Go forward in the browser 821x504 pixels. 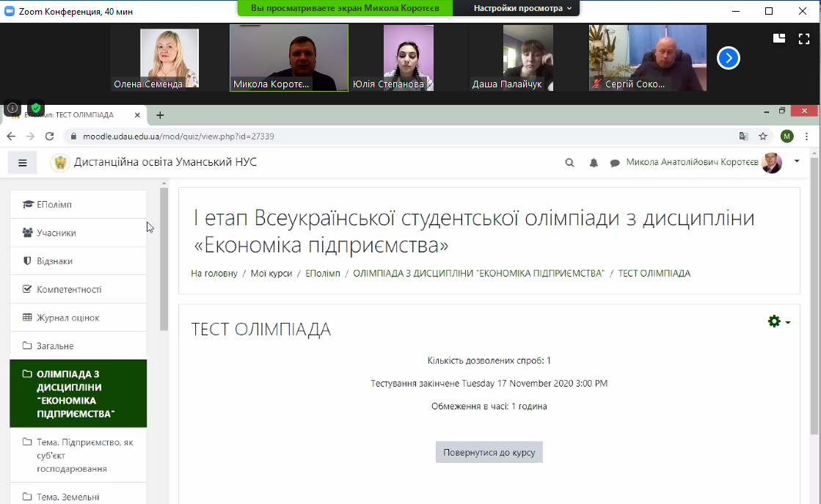tap(30, 136)
